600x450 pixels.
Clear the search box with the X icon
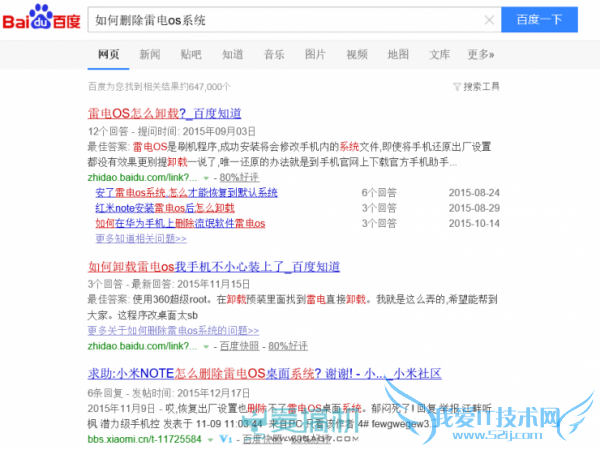[x=489, y=20]
